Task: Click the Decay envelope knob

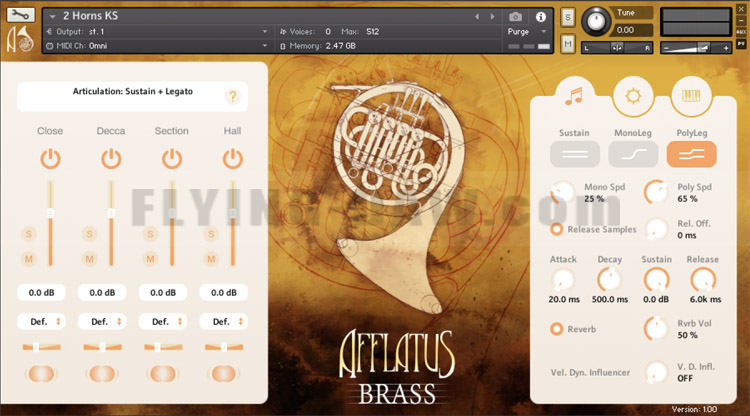Action: point(609,280)
